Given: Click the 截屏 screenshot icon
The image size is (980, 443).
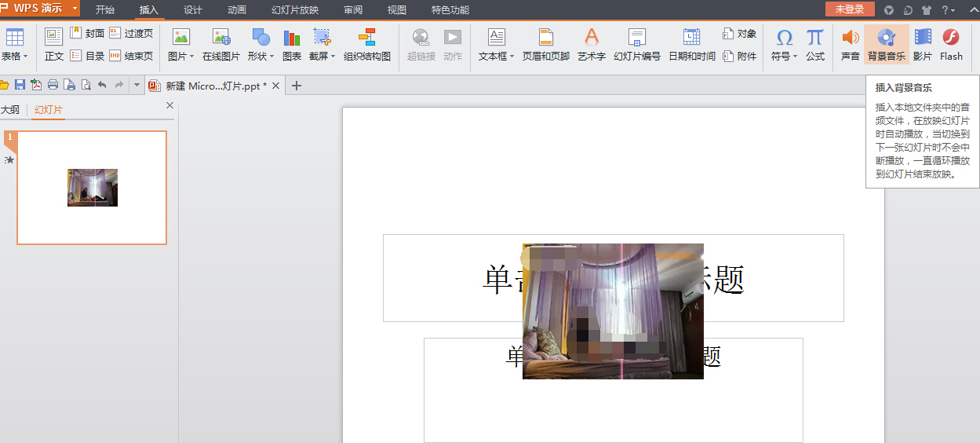Looking at the screenshot, I should pyautogui.click(x=322, y=37).
